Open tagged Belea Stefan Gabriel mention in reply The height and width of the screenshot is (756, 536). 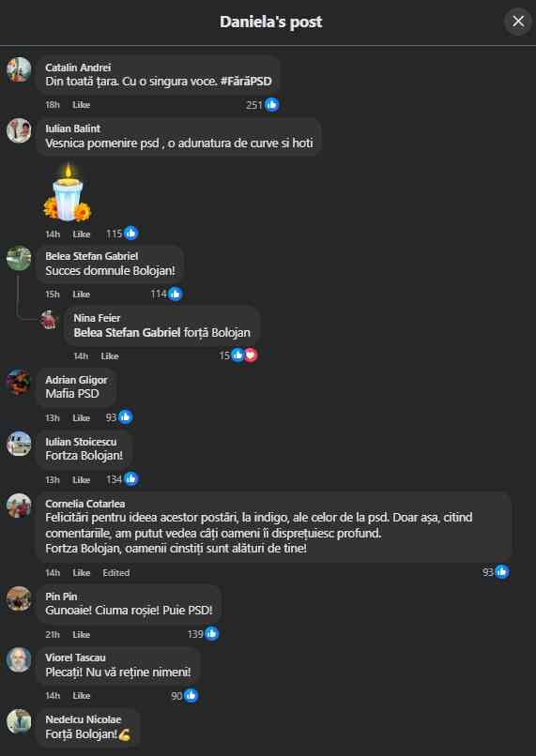[127, 332]
